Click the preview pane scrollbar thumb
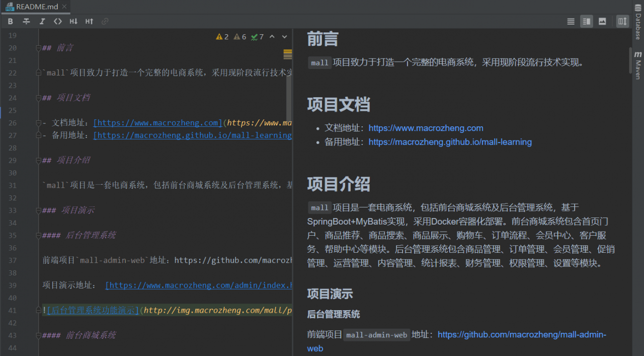This screenshot has height=356, width=644. [629, 60]
